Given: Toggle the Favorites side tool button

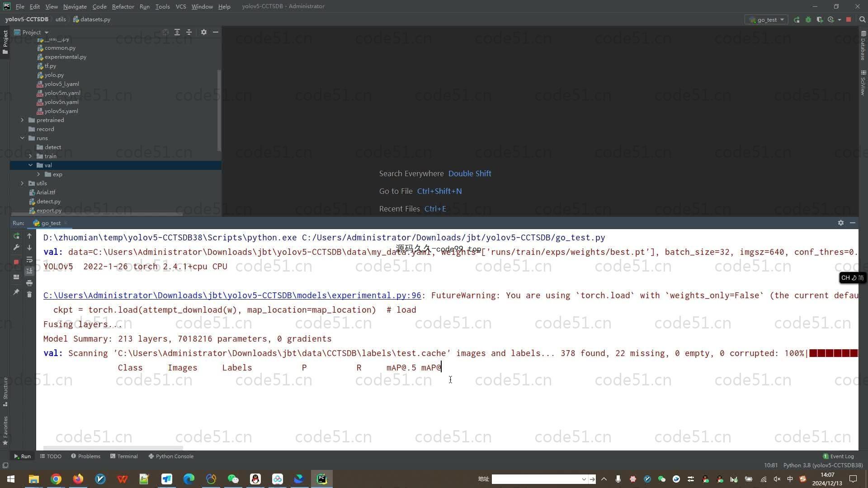Looking at the screenshot, I should pos(5,431).
